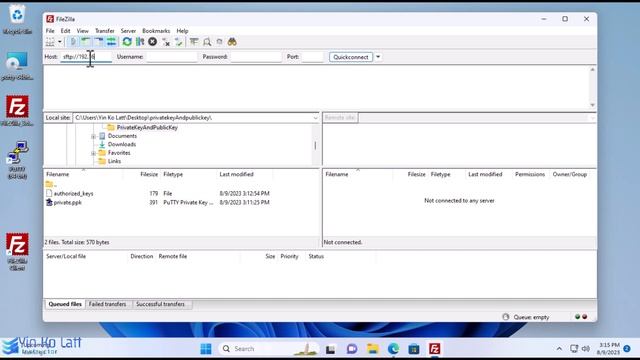640x360 pixels.
Task: Open the Local site path dropdown
Action: 315,118
